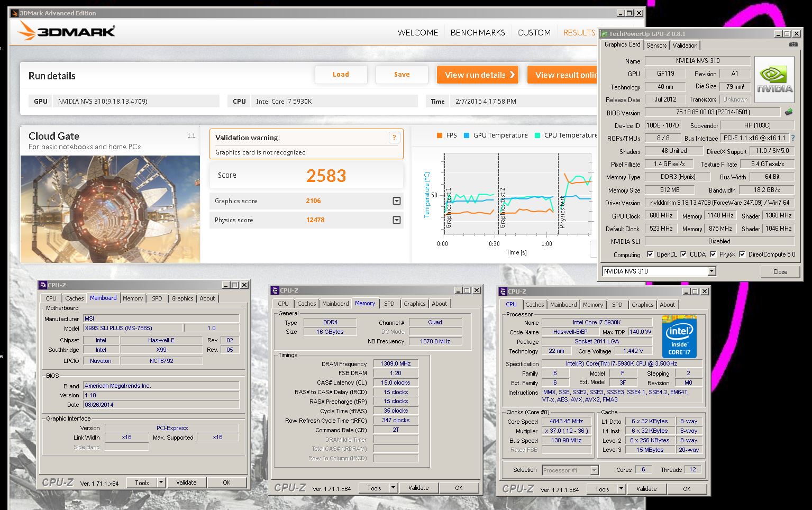Click the CPU-Z Memory window title icon

click(275, 290)
